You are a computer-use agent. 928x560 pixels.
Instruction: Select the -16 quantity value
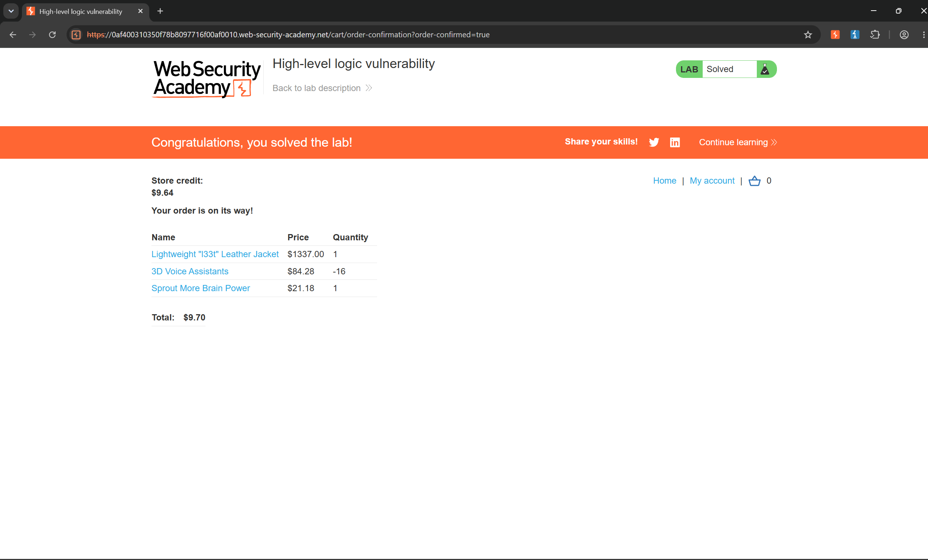(x=339, y=271)
